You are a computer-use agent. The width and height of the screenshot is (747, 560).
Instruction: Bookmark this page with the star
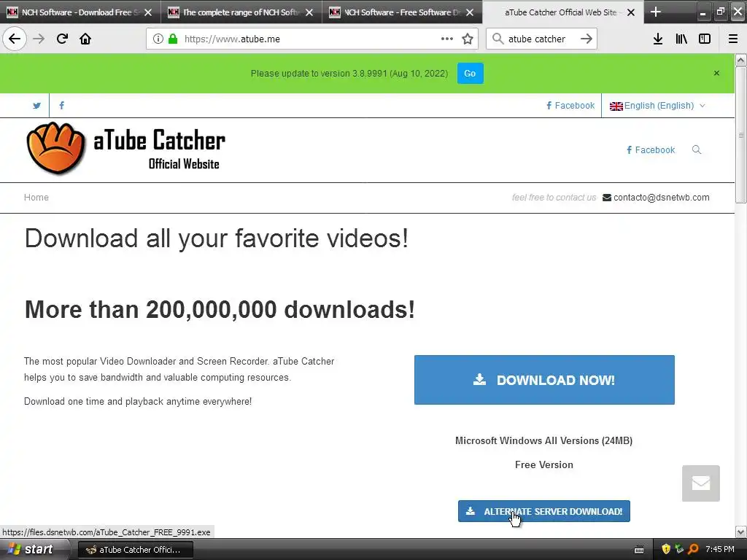468,39
